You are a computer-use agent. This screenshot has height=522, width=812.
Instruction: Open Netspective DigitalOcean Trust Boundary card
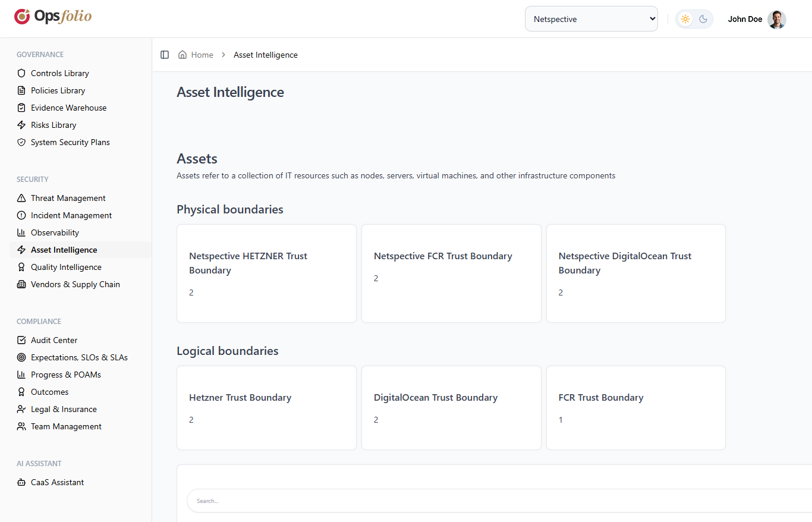pyautogui.click(x=636, y=273)
